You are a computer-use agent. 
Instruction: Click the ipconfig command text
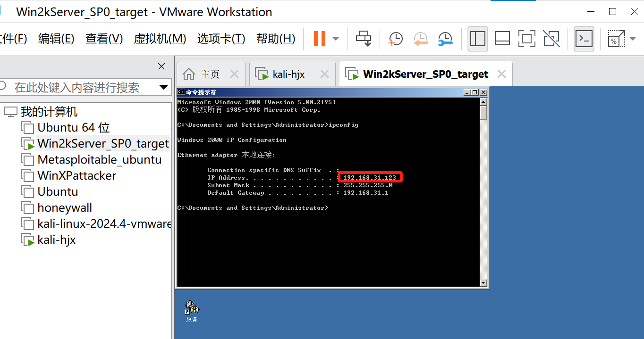pos(343,125)
